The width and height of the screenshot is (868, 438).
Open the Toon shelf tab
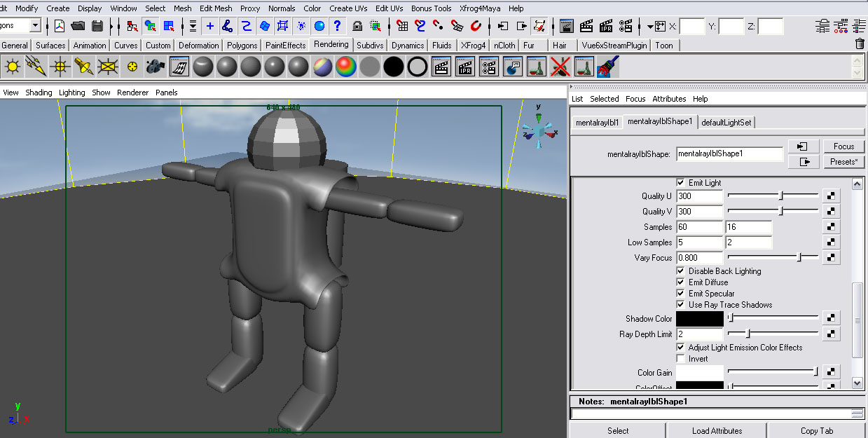[663, 46]
